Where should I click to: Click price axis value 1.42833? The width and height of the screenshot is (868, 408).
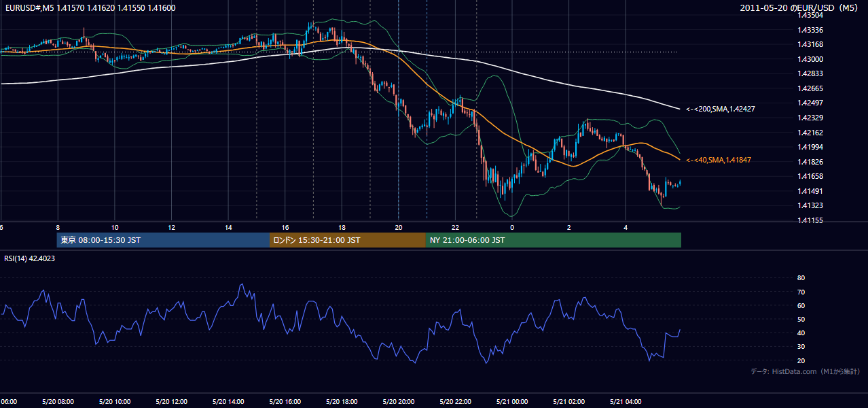point(810,73)
